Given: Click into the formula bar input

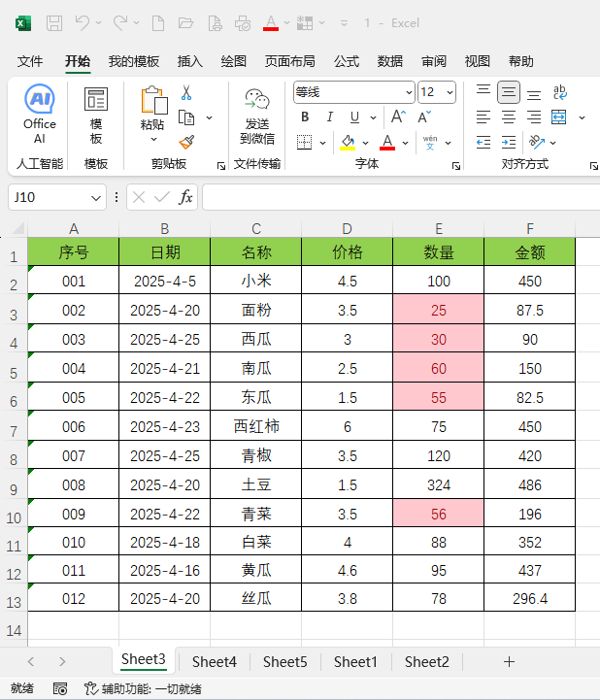Looking at the screenshot, I should 401,197.
